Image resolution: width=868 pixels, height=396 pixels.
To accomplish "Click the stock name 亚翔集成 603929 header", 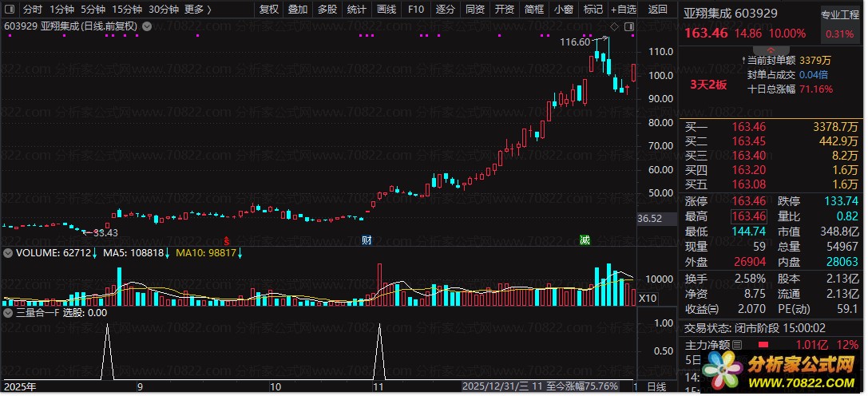I will pyautogui.click(x=731, y=14).
